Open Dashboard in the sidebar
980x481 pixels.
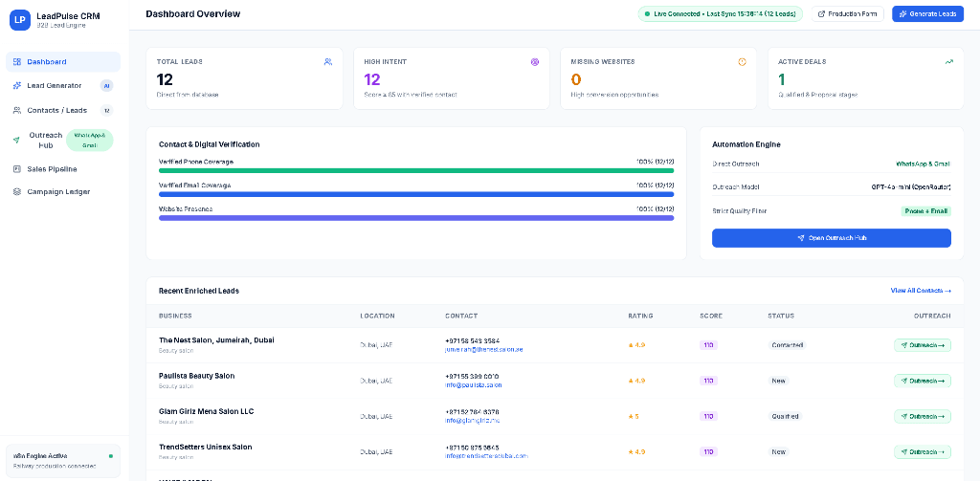click(x=63, y=62)
